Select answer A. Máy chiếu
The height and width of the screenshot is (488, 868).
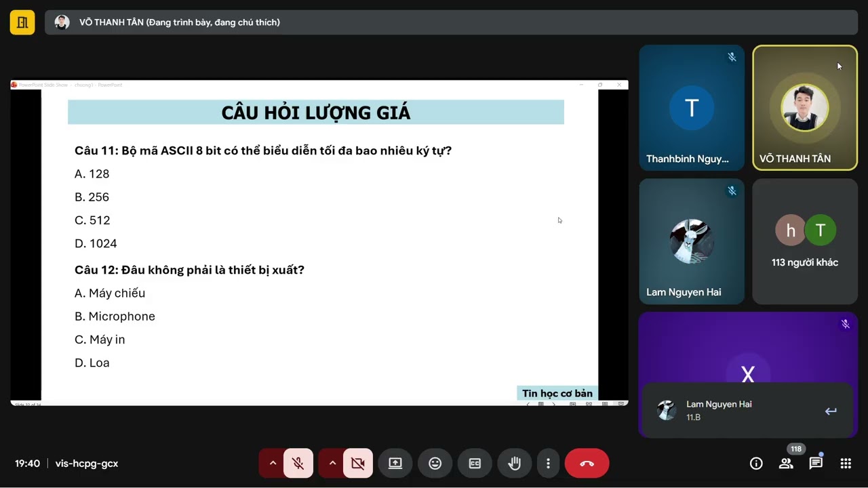(x=110, y=293)
